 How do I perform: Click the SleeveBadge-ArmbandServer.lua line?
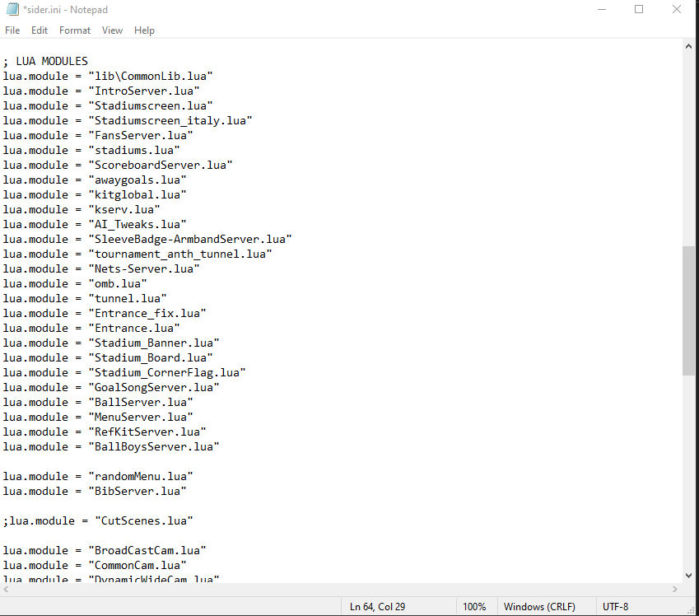click(x=147, y=239)
